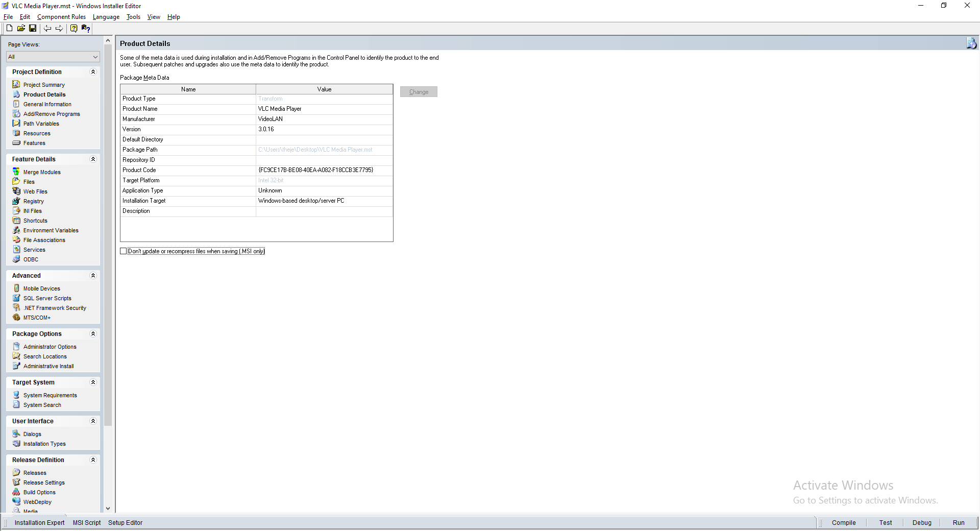
Task: Click the Windows Installer SDK help icon
Action: [x=86, y=29]
